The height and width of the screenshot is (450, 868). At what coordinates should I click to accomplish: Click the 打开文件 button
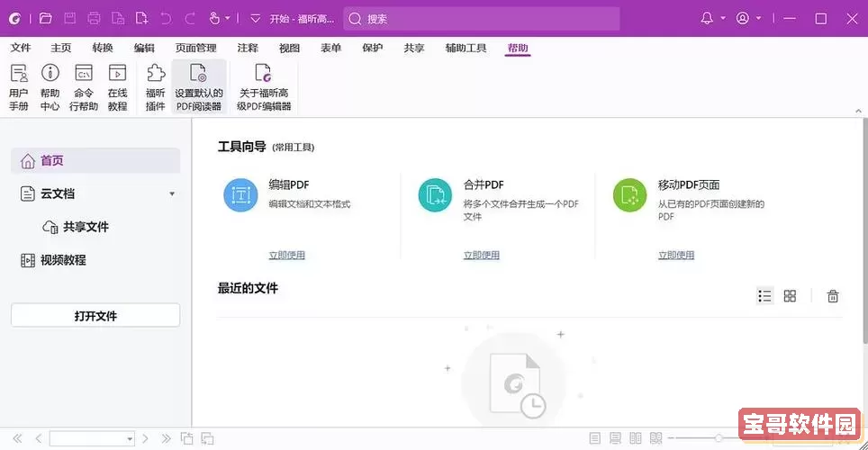(x=95, y=316)
